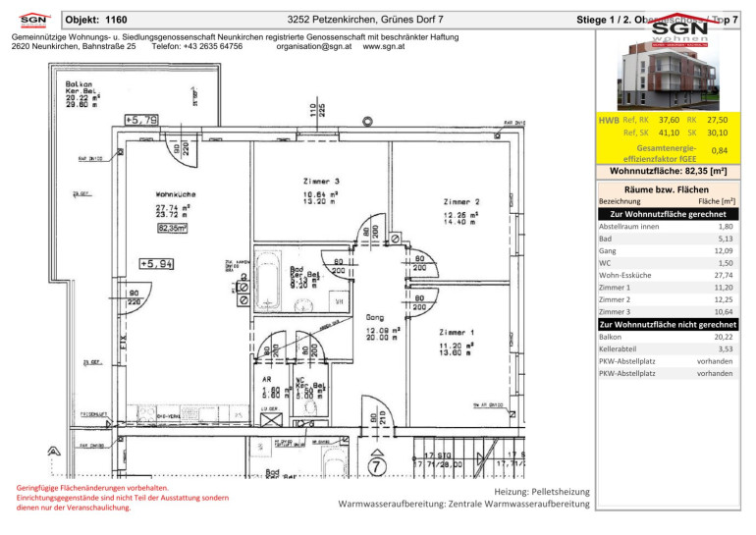The image size is (756, 535).
Task: Click the stove symbol in the kitchen counter
Action: [x=146, y=414]
